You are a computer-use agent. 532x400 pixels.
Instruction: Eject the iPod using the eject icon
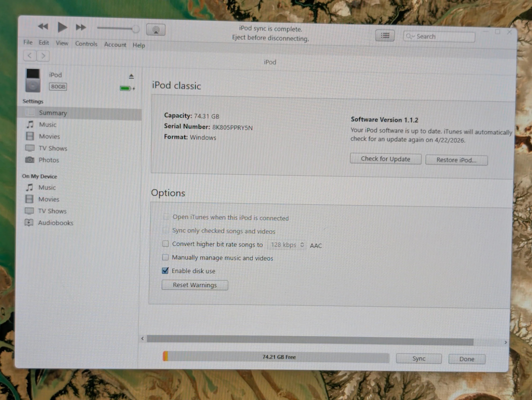[x=131, y=77]
